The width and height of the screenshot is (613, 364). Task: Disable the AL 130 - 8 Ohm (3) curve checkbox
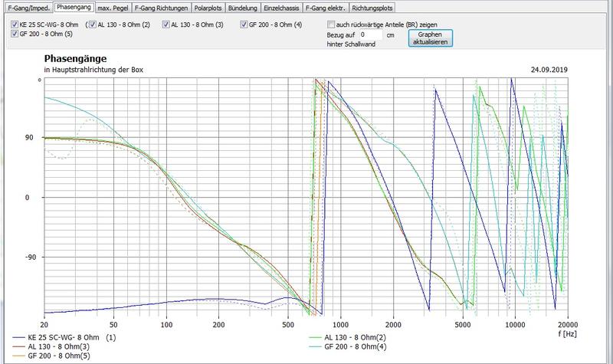tap(166, 25)
